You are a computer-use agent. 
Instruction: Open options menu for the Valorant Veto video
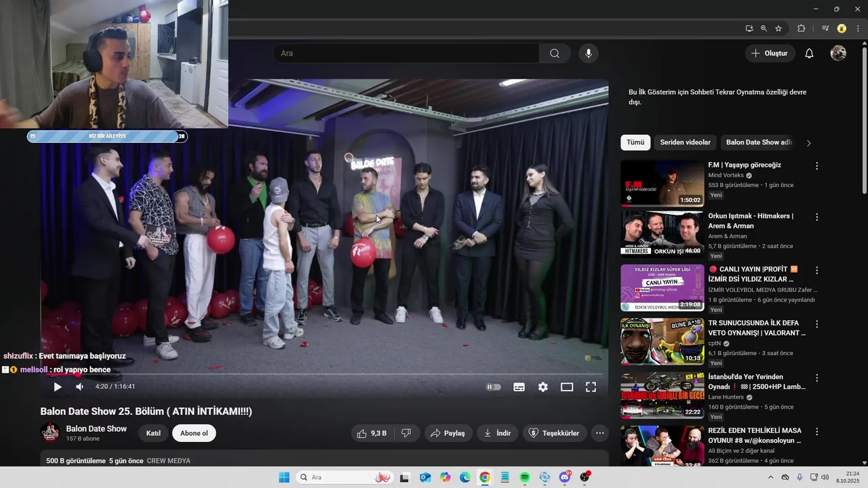[816, 324]
